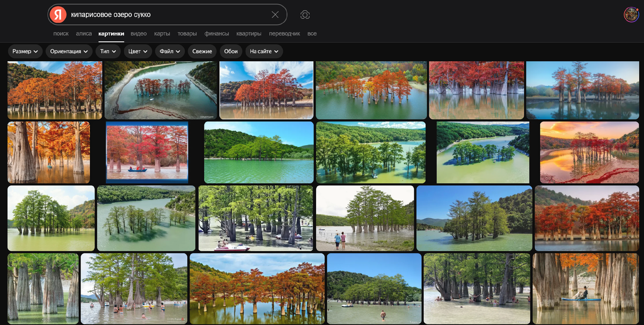Open photo of bathers with inflatable boat
The height and width of the screenshot is (325, 644).
375,288
